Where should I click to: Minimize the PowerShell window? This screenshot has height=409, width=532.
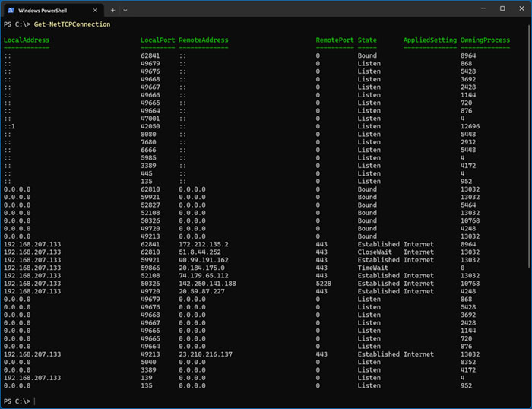tap(483, 8)
